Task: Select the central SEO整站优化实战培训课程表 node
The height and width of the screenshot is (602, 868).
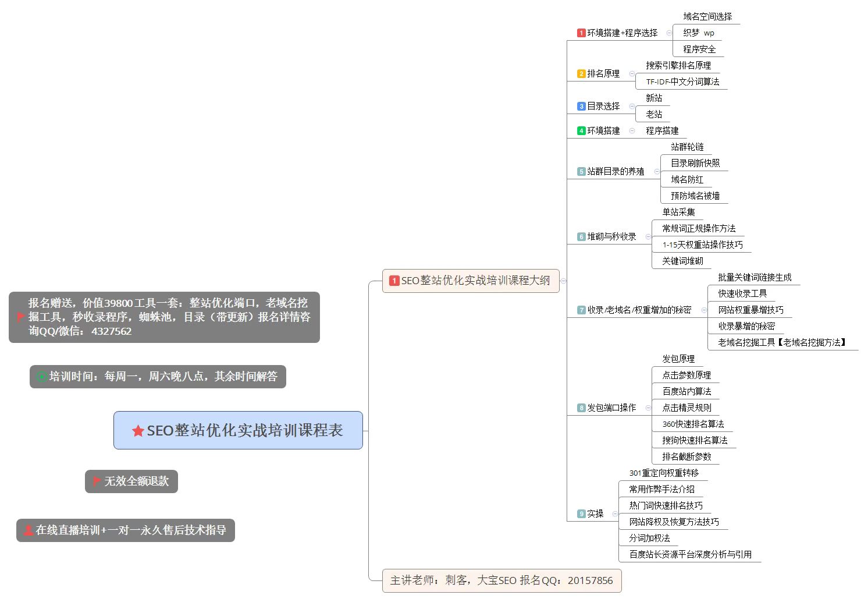Action: [x=239, y=432]
